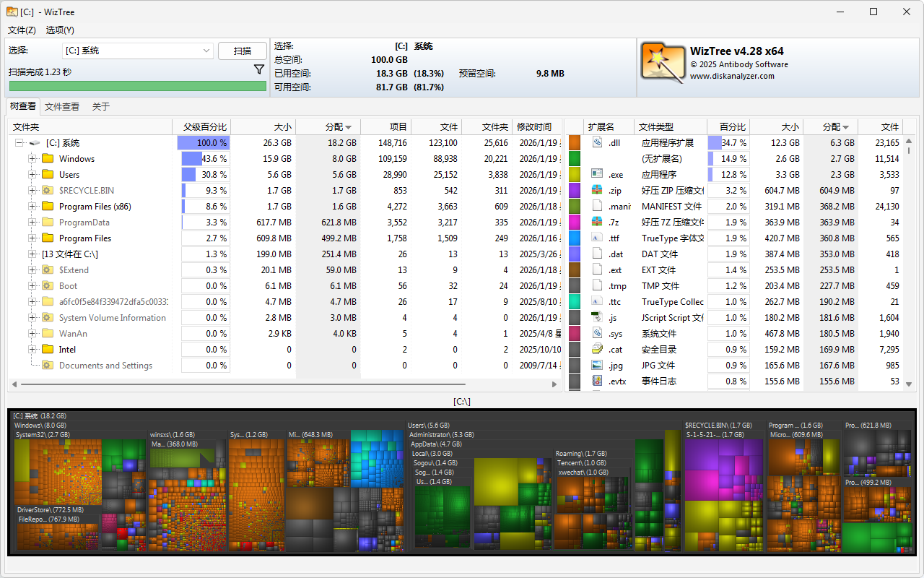Expand the Users folder node
Viewport: 924px width, 578px height.
pyautogui.click(x=32, y=175)
